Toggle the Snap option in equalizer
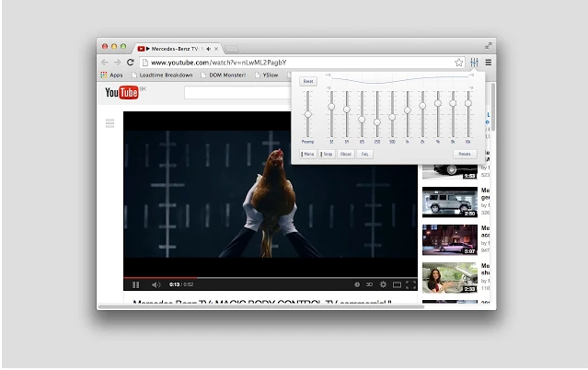Viewport: 588px width, 370px height. coord(327,154)
